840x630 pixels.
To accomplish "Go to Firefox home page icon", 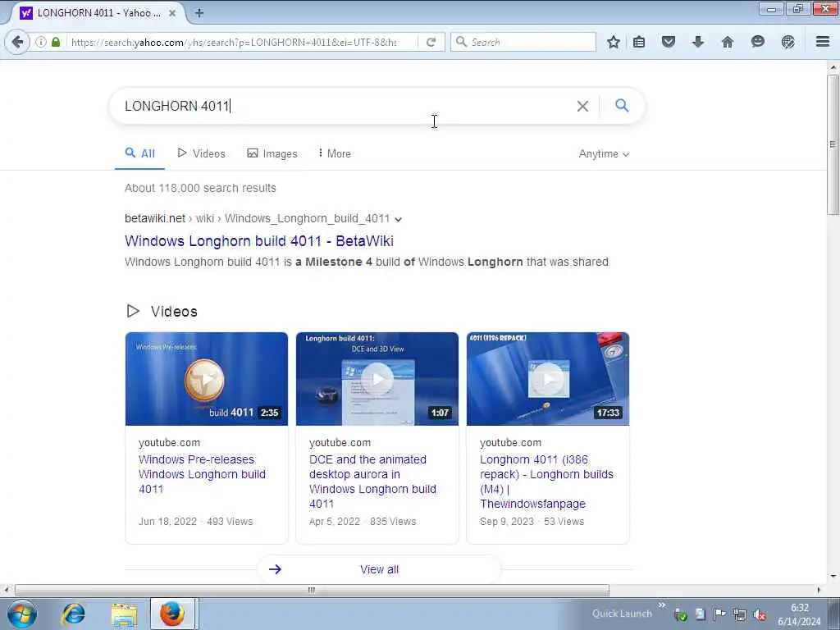I will click(x=727, y=42).
